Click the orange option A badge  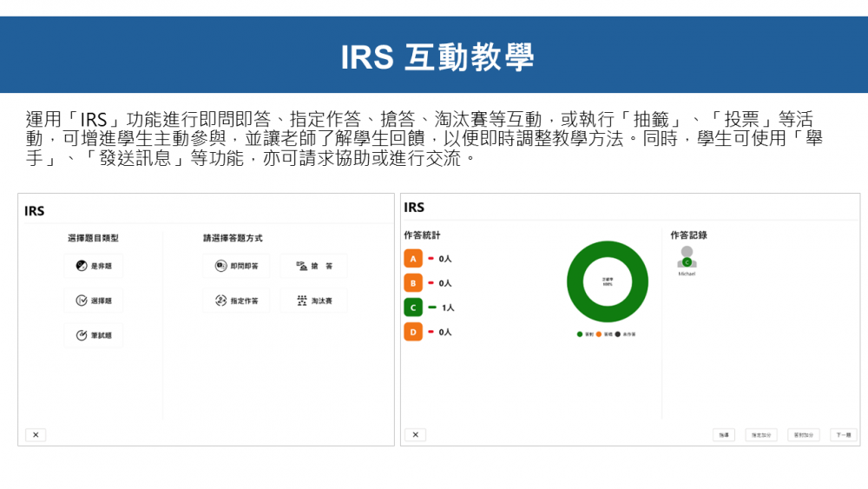[x=413, y=259]
